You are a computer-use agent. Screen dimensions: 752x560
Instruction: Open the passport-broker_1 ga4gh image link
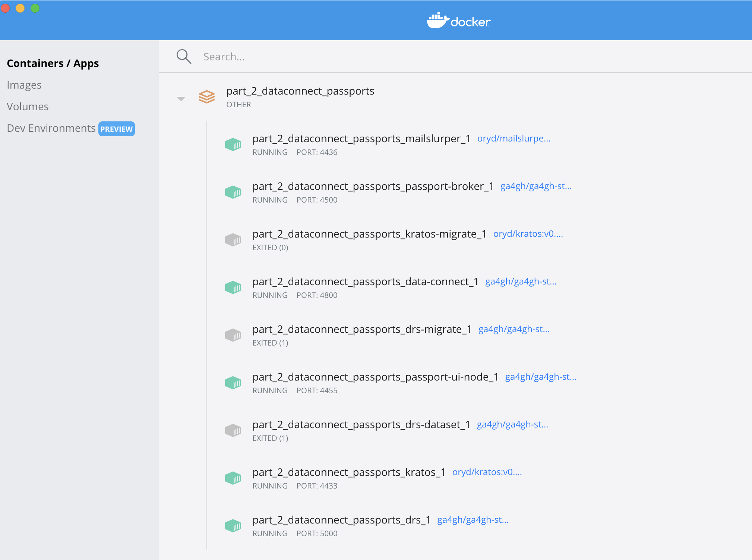(x=536, y=186)
